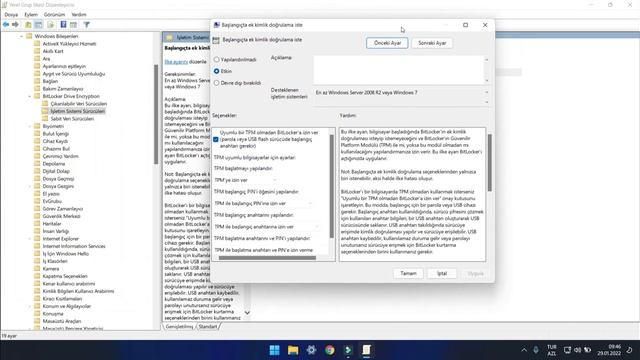Switch to the 'Genişletilmiş' tab
The image size is (640, 360).
(180, 327)
